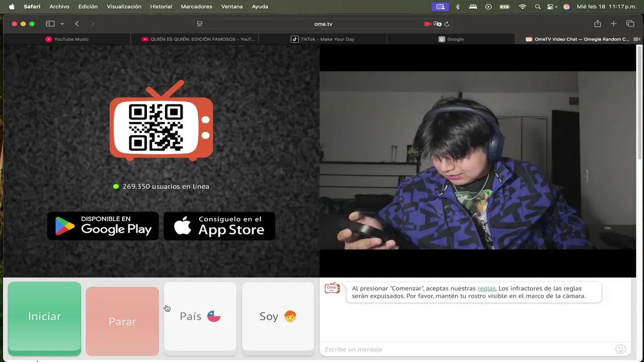Click the QR code TV logo

161,121
